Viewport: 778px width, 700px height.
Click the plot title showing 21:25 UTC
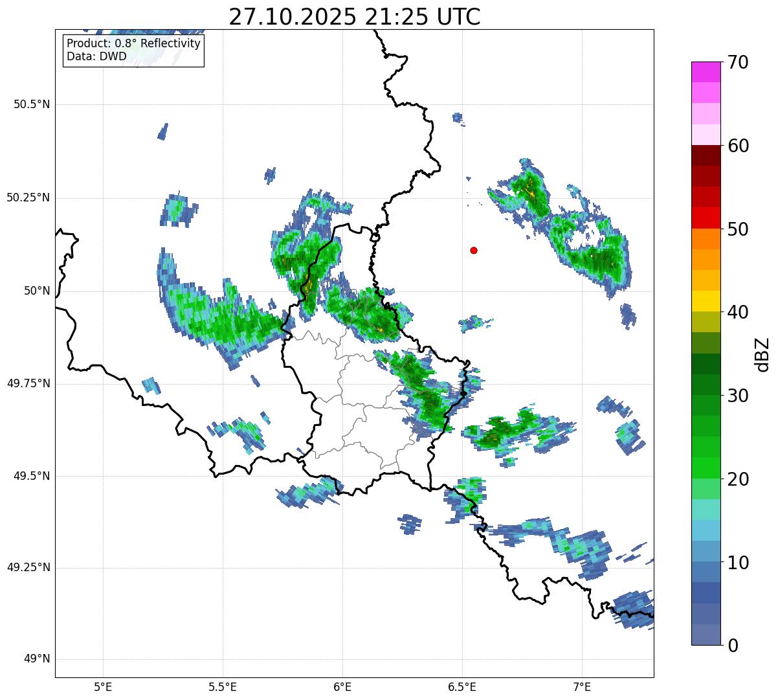(x=354, y=17)
